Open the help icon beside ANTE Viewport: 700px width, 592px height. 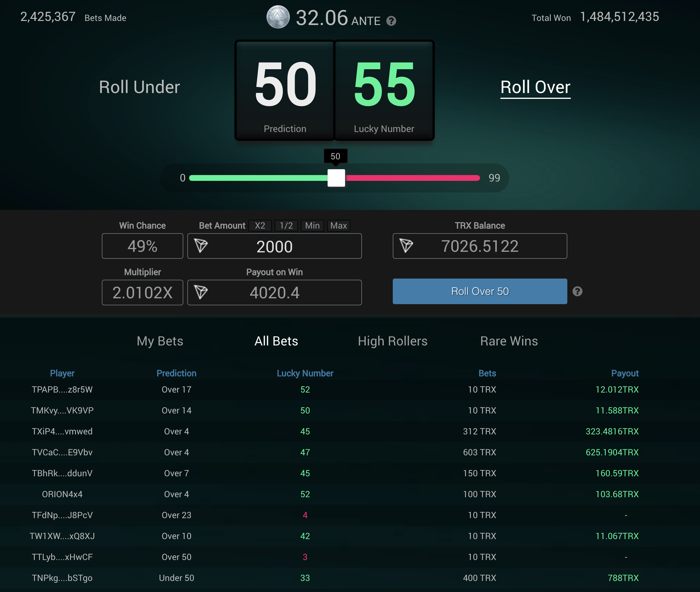tap(391, 21)
